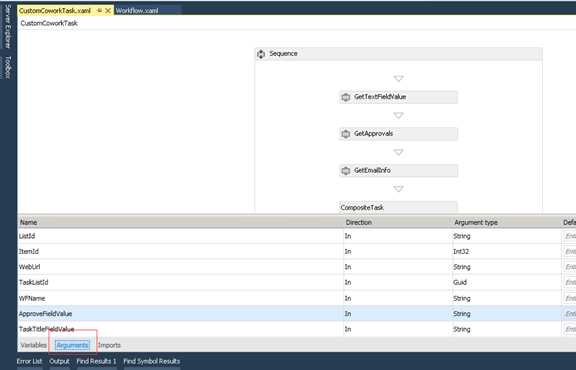Viewport: 576px width, 370px height.
Task: Click default value field for ApproveFieldValue
Action: pos(569,314)
